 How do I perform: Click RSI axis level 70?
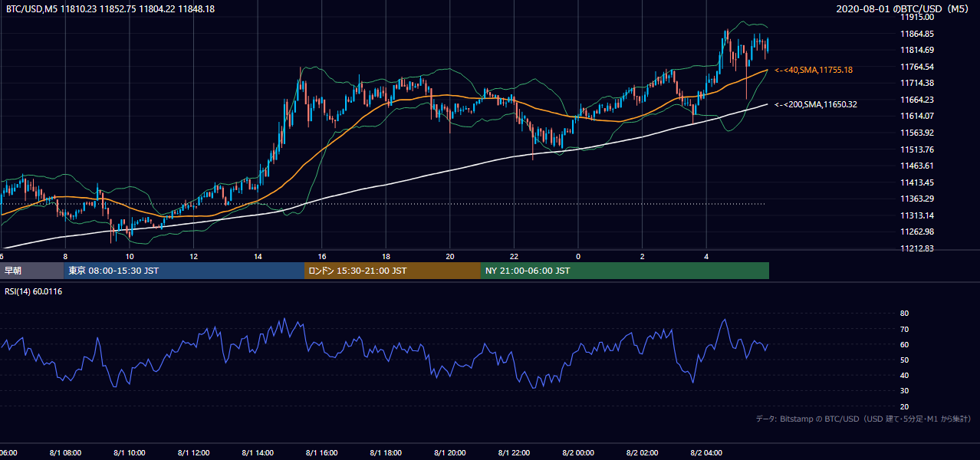[x=905, y=329]
